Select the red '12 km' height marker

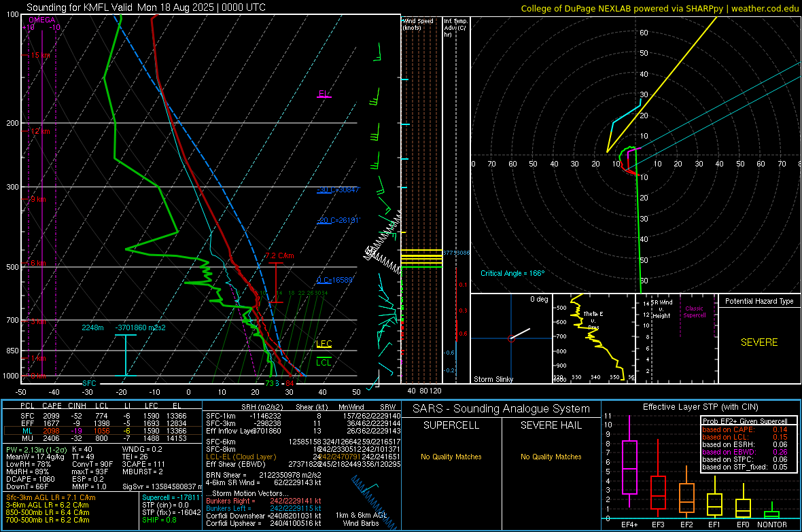pos(40,131)
